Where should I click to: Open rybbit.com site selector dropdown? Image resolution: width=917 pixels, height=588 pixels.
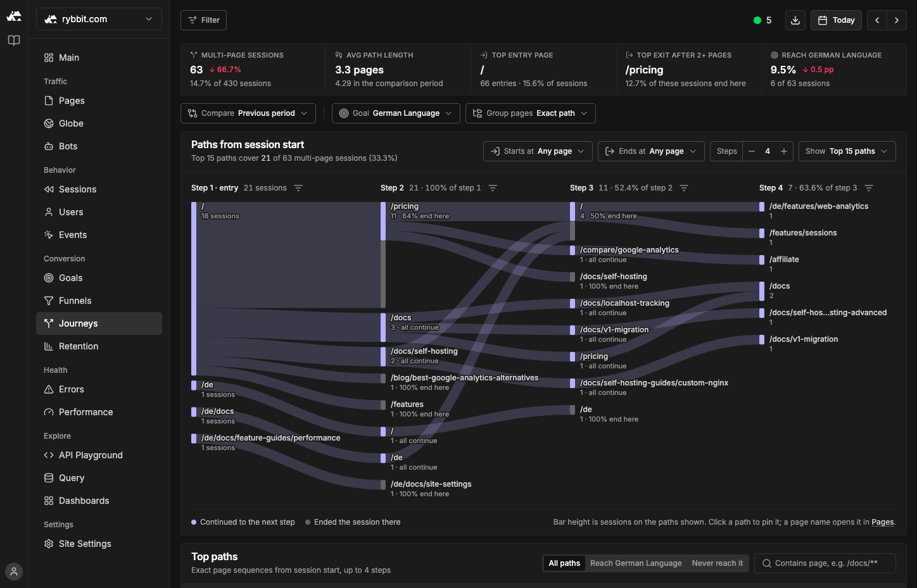click(x=99, y=19)
